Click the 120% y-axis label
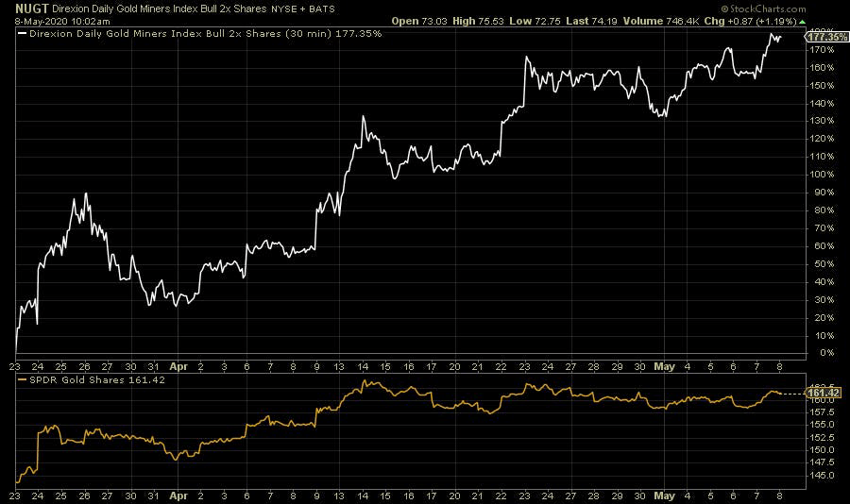The width and height of the screenshot is (850, 504). (x=823, y=139)
